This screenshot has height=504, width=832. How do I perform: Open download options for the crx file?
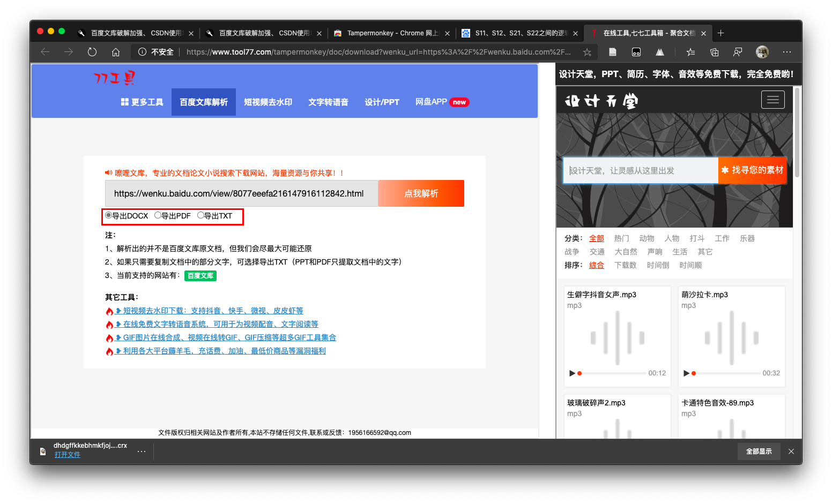pyautogui.click(x=142, y=452)
